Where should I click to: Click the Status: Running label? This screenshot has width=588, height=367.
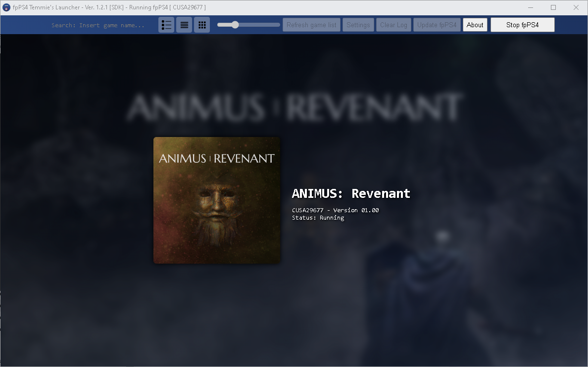point(318,217)
